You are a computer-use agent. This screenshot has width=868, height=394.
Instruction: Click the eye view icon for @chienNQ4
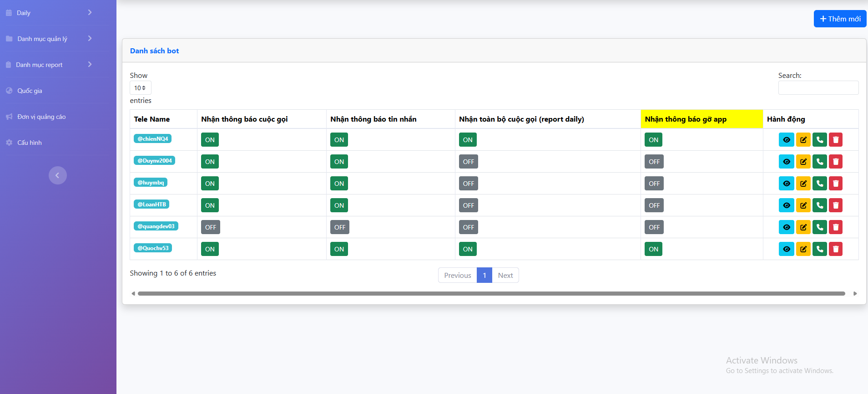786,140
